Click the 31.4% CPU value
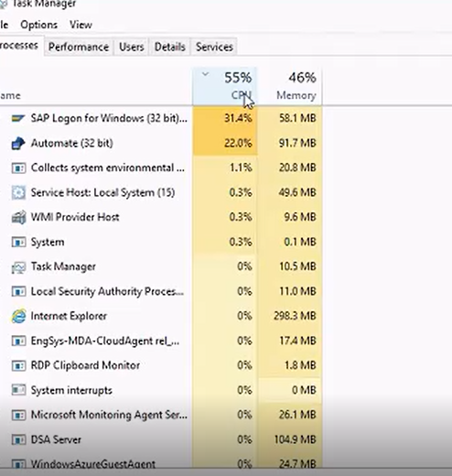Screen dimensions: 452x476 pos(238,118)
